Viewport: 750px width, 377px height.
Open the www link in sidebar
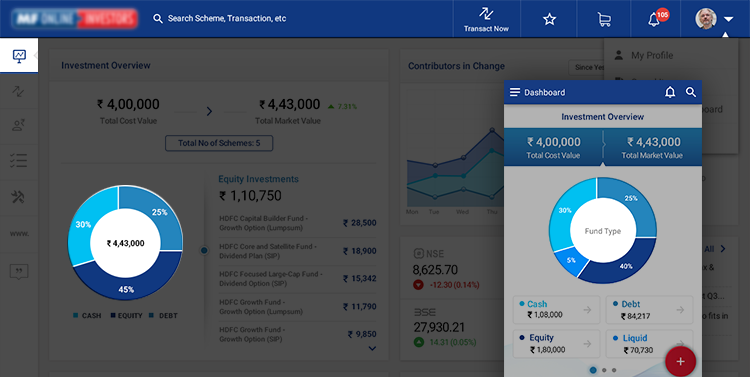(x=19, y=233)
